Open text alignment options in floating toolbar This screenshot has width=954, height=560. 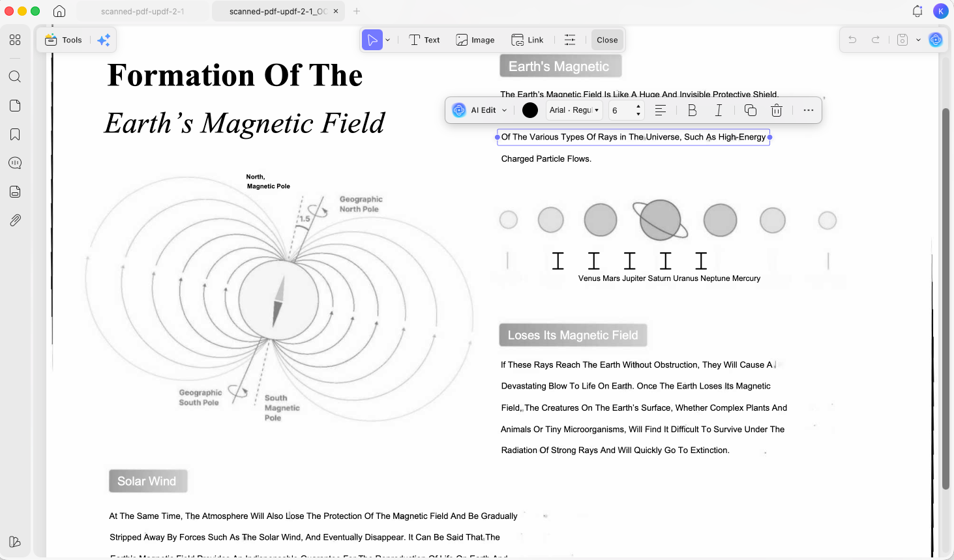pos(661,110)
